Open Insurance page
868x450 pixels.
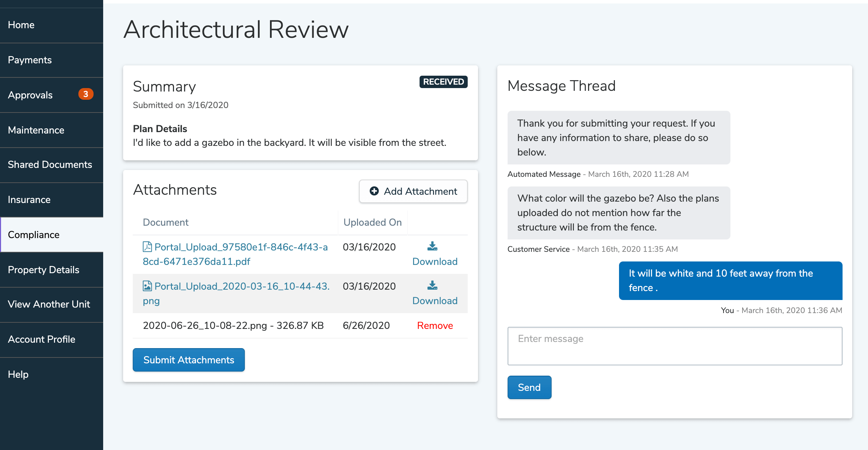[x=29, y=200]
